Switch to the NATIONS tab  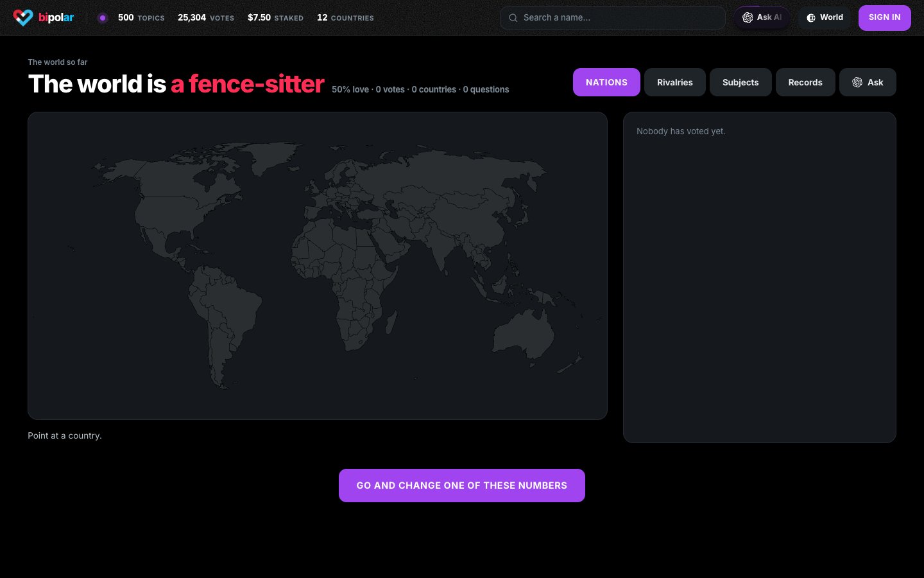click(x=606, y=82)
